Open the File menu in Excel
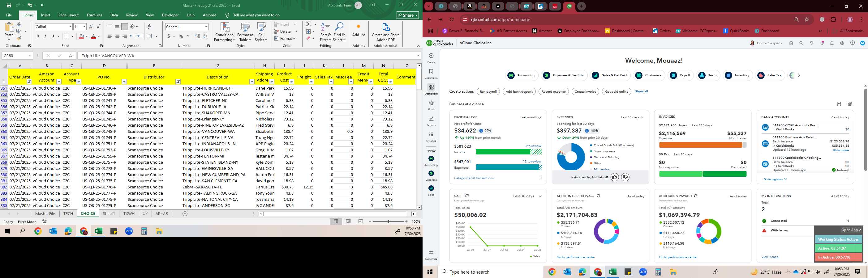 click(9, 15)
